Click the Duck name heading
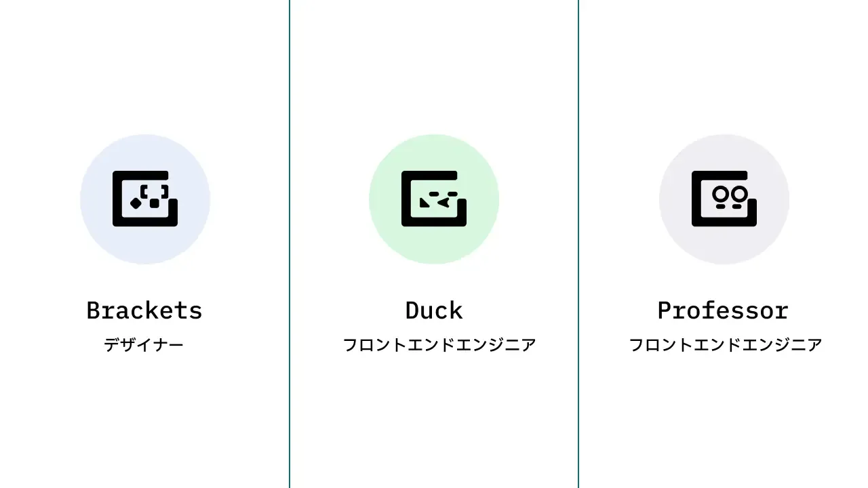Image resolution: width=868 pixels, height=488 pixels. tap(434, 310)
